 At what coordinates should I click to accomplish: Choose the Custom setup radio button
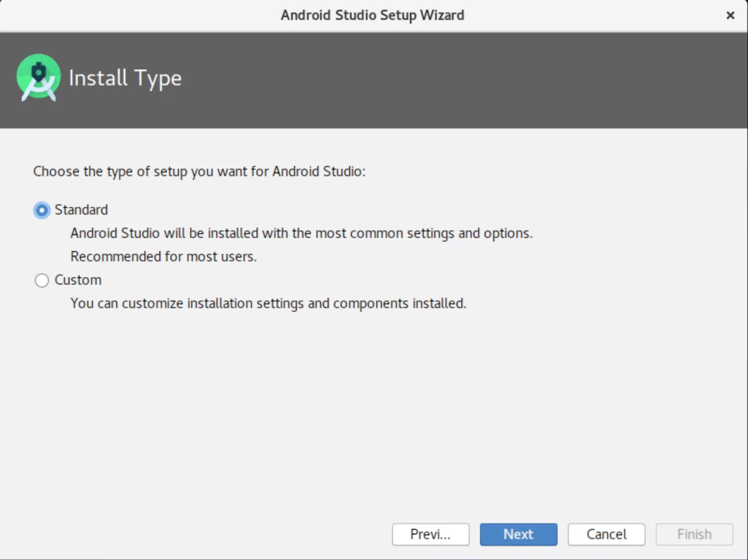click(x=42, y=281)
